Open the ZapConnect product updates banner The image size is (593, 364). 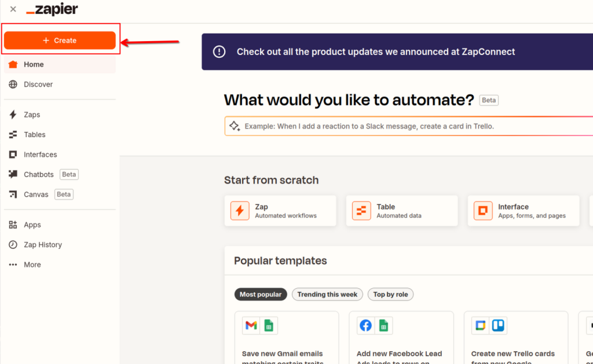point(397,52)
